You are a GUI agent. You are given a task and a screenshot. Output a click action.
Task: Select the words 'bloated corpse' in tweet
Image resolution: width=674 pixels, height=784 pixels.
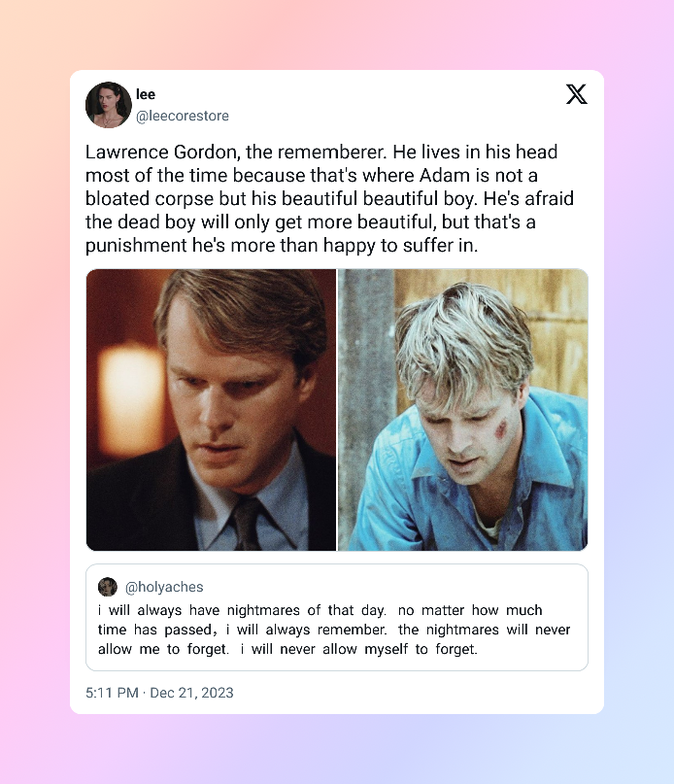click(x=150, y=198)
